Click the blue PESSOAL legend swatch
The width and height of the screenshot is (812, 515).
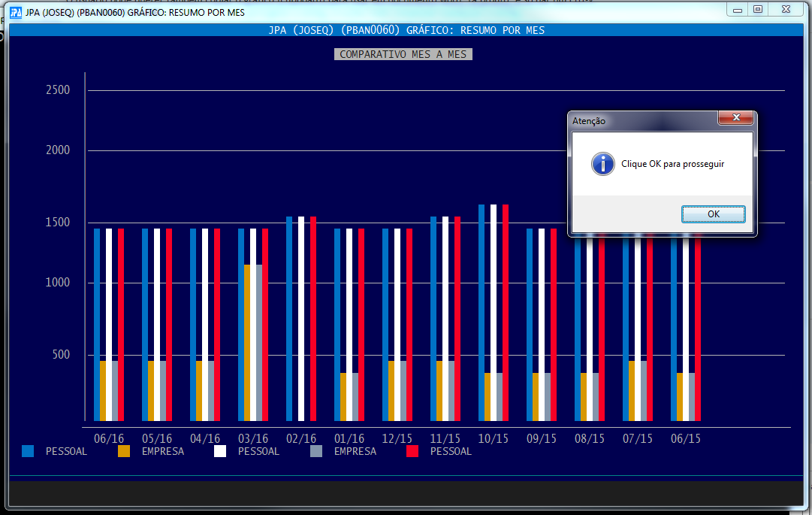[x=28, y=451]
